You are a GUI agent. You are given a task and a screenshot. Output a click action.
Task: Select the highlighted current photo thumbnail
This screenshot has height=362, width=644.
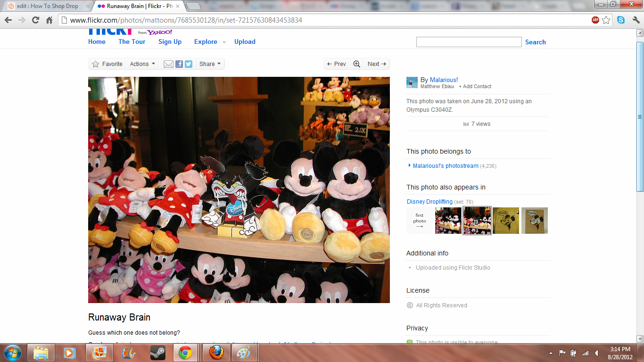477,221
